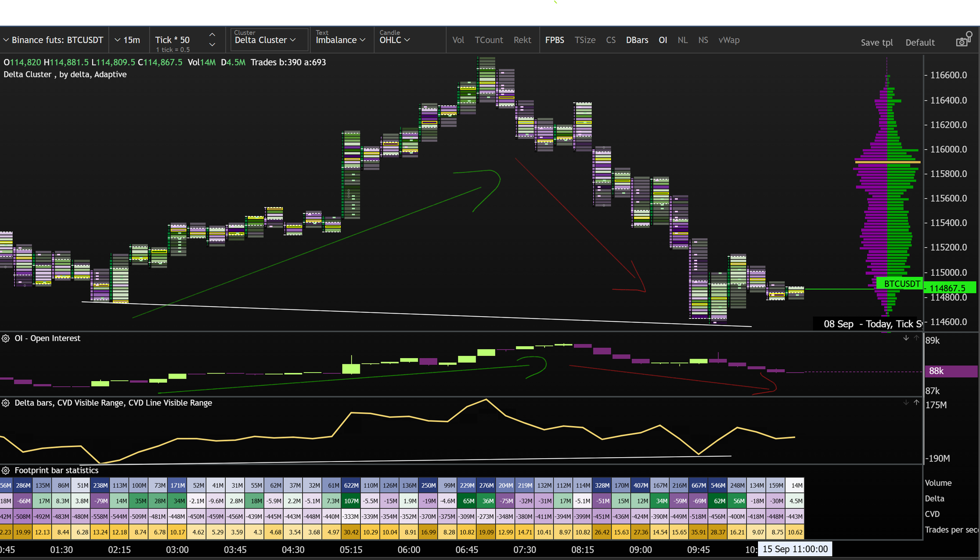Click the camera screenshot icon

coord(962,42)
